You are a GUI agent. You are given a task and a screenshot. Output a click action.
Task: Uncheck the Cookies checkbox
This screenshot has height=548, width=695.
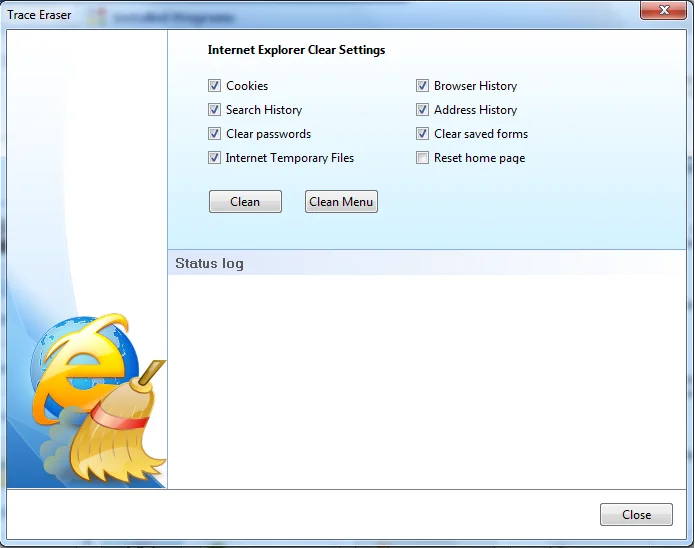(x=215, y=86)
